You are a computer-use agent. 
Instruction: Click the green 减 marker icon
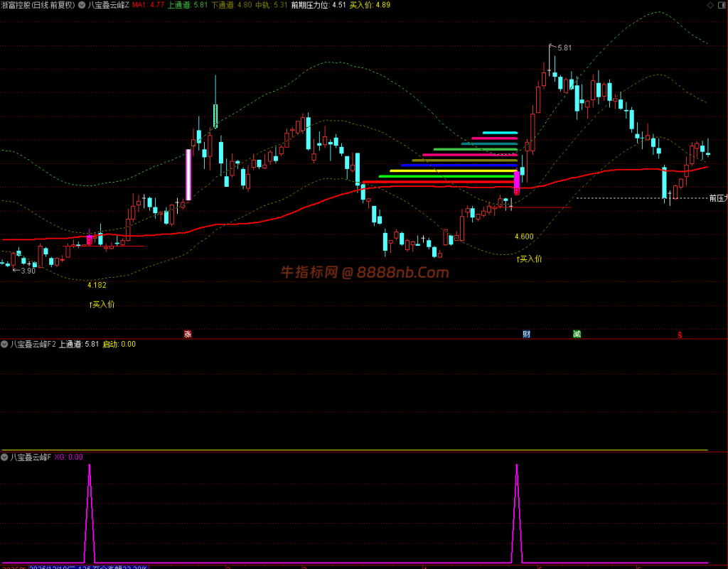[x=577, y=334]
